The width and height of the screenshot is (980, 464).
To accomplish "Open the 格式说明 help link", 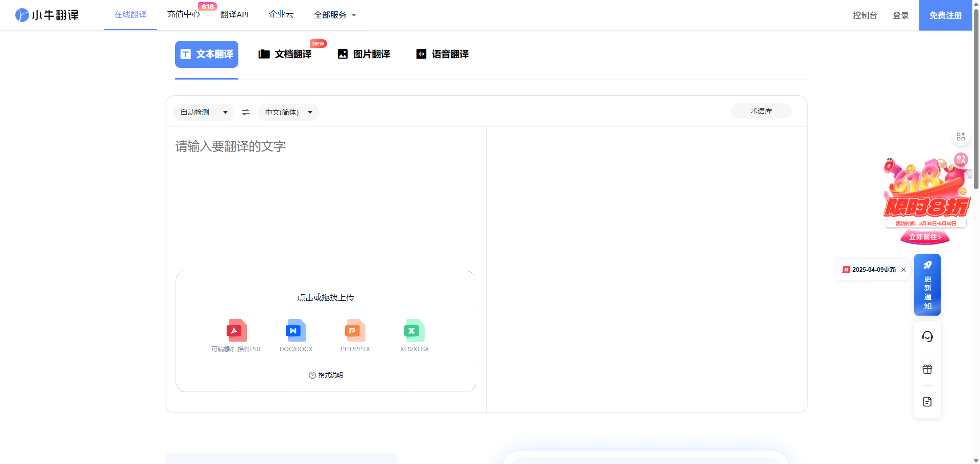I will point(326,375).
